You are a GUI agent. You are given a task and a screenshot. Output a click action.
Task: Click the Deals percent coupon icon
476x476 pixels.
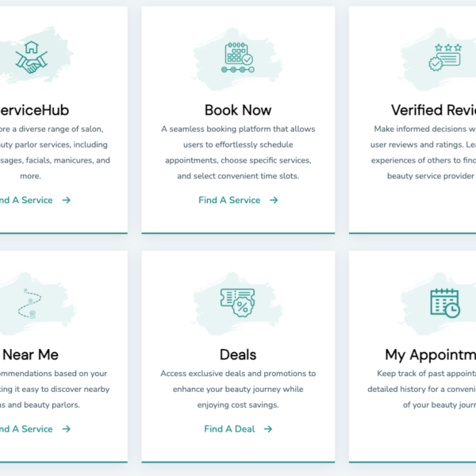click(237, 302)
